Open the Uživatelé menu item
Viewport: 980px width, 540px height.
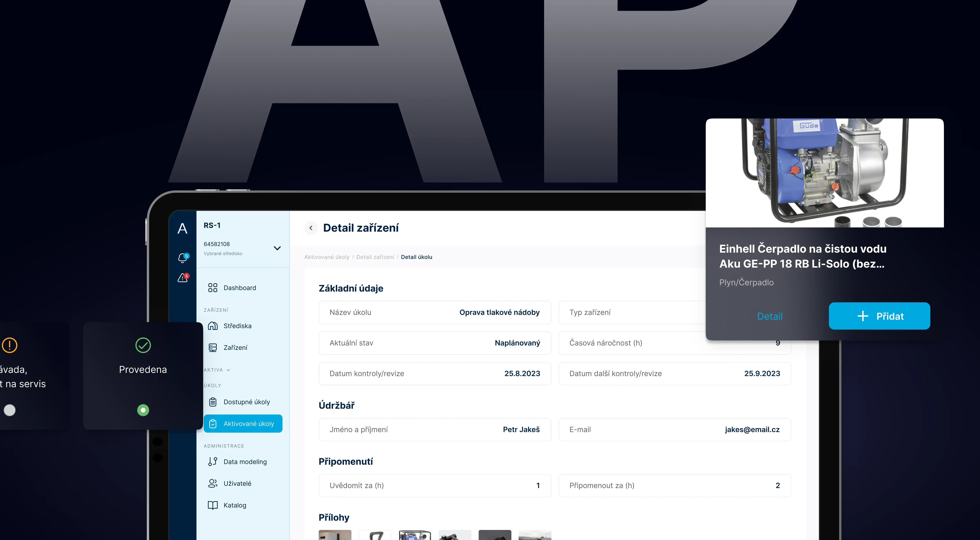pos(243,483)
